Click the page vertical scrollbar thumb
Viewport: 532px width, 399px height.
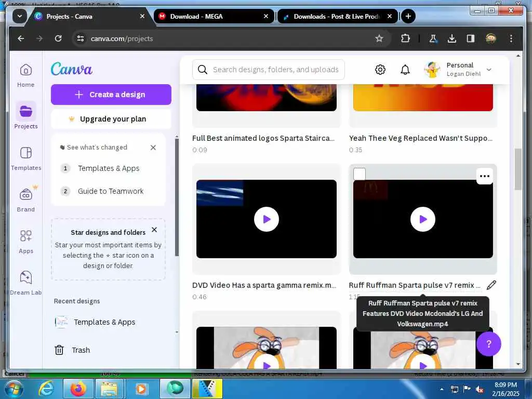click(518, 169)
